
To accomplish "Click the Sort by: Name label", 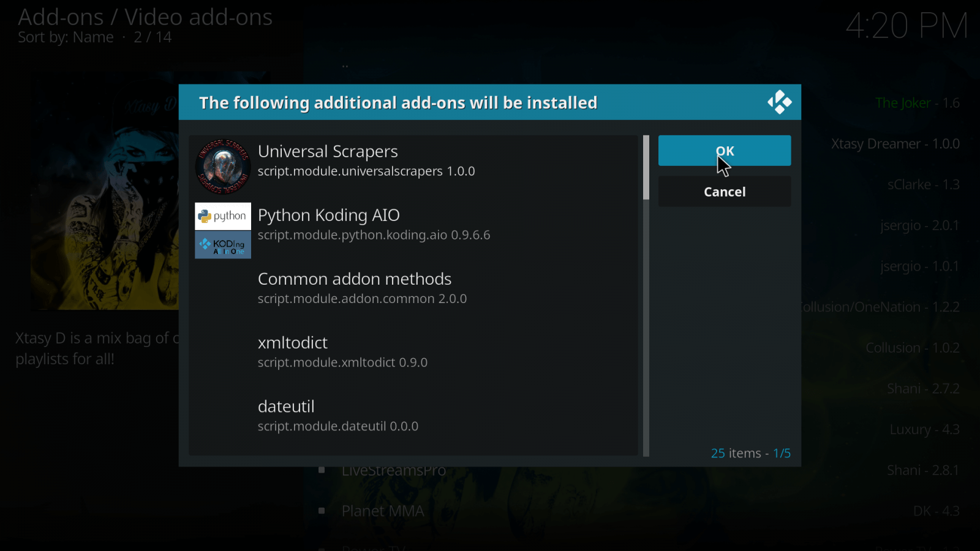I will (66, 37).
